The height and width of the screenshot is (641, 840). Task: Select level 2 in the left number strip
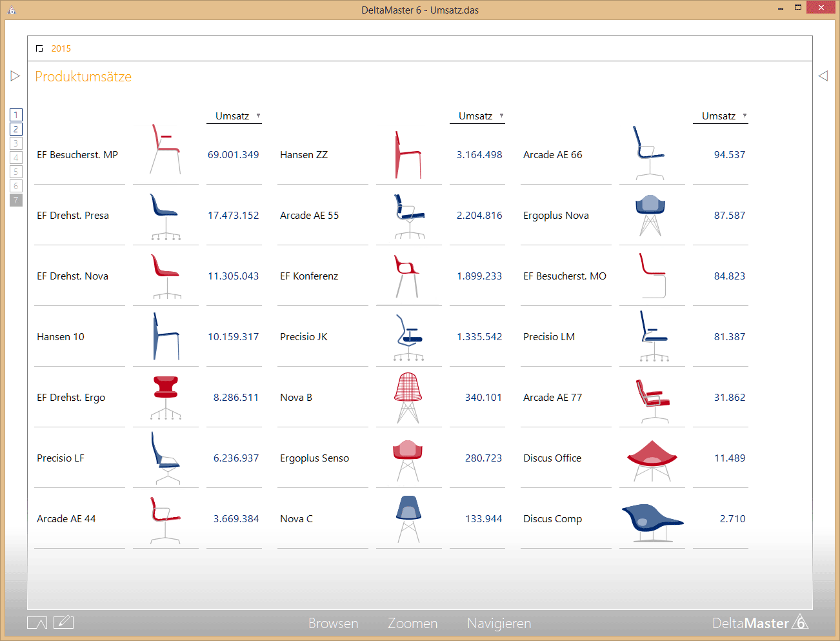16,129
